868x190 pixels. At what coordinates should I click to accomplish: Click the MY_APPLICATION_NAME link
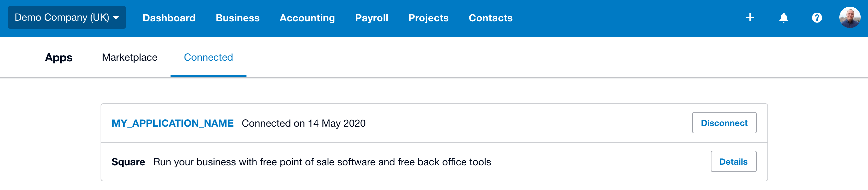pyautogui.click(x=173, y=123)
